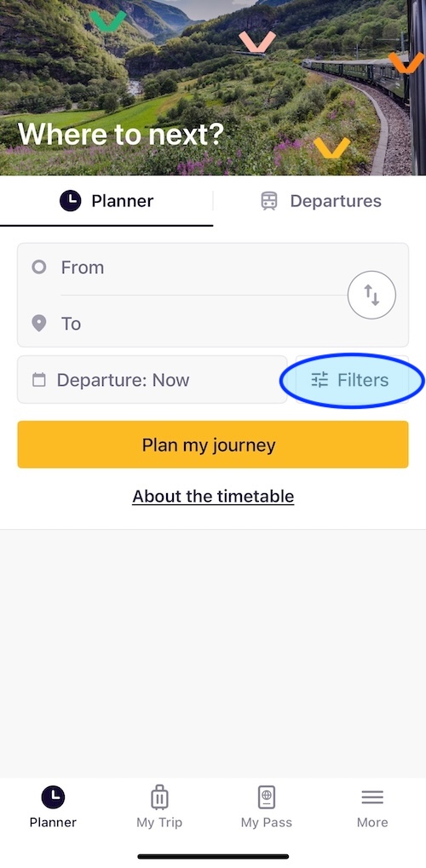
Task: Tap the swap From/To arrows button
Action: [371, 295]
